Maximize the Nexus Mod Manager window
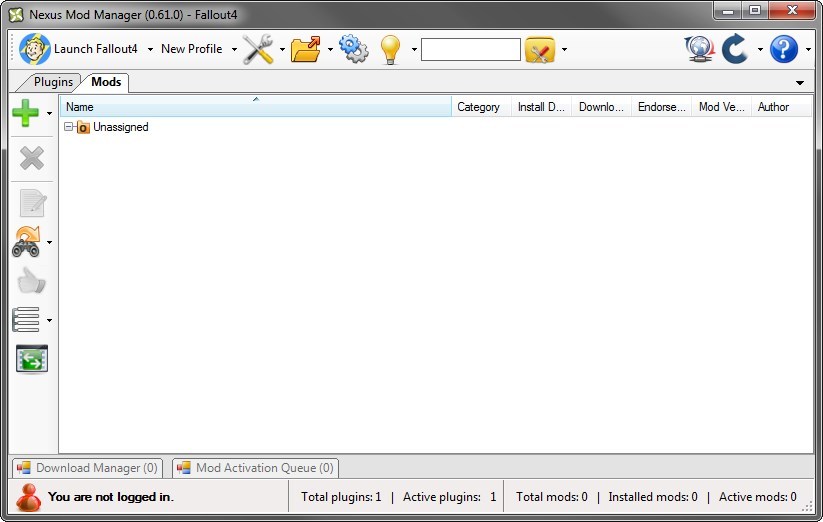The height and width of the screenshot is (522, 823). tap(755, 10)
